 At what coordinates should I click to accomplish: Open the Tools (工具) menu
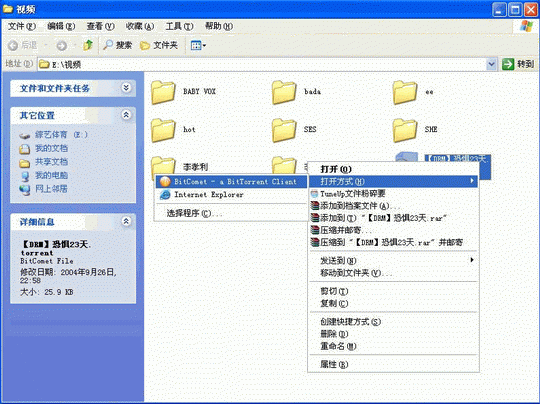pos(179,26)
